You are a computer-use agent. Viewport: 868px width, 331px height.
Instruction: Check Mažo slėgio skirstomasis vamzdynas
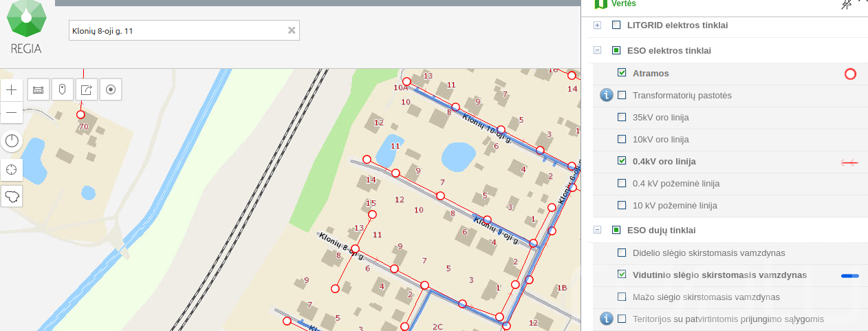622,297
